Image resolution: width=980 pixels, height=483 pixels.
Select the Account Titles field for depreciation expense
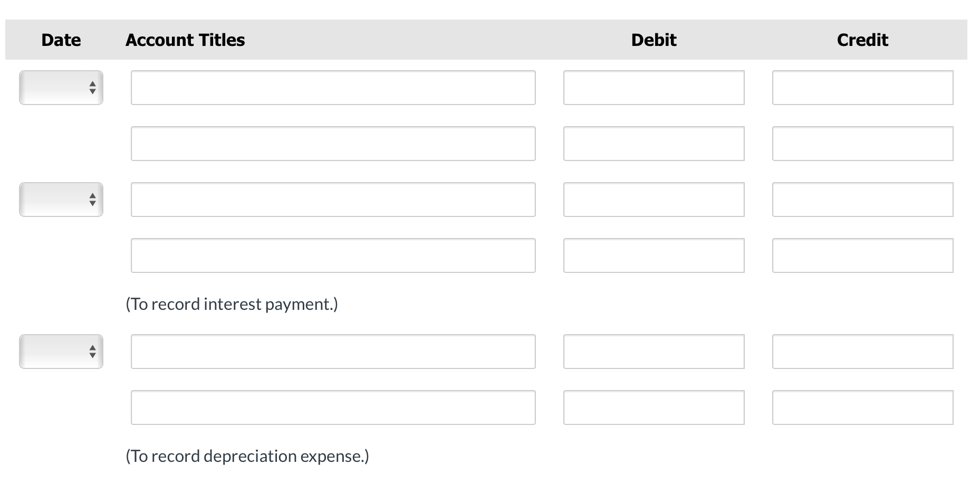(x=332, y=352)
